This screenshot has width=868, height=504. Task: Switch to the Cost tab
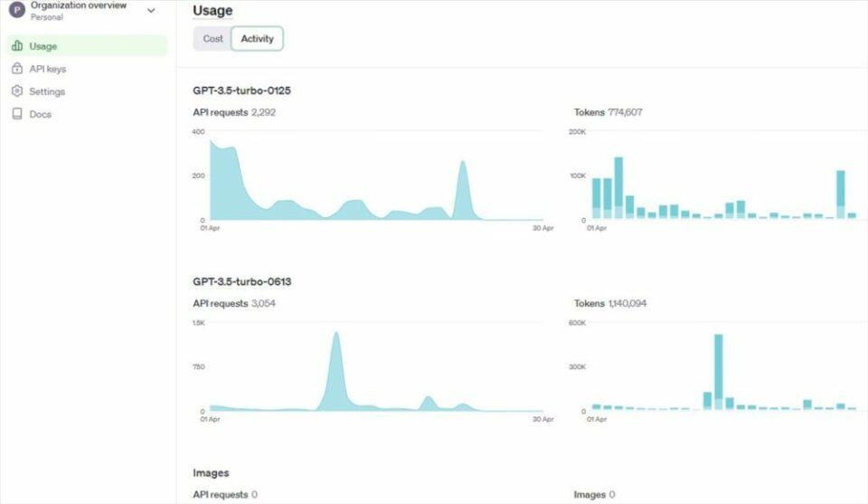213,39
